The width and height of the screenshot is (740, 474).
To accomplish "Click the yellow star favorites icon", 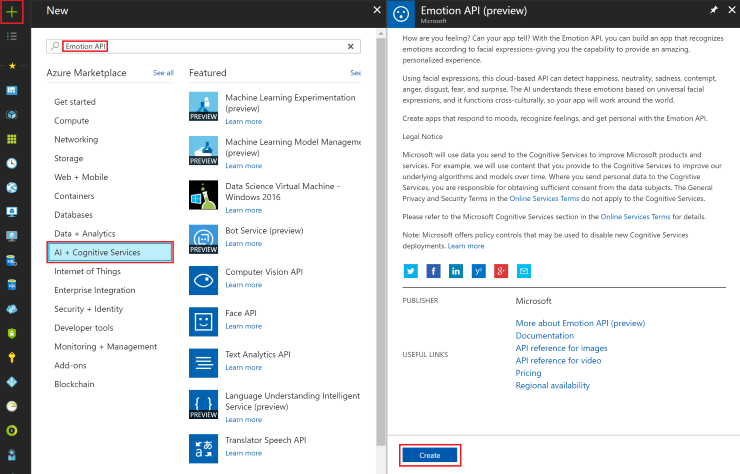I will point(12,66).
